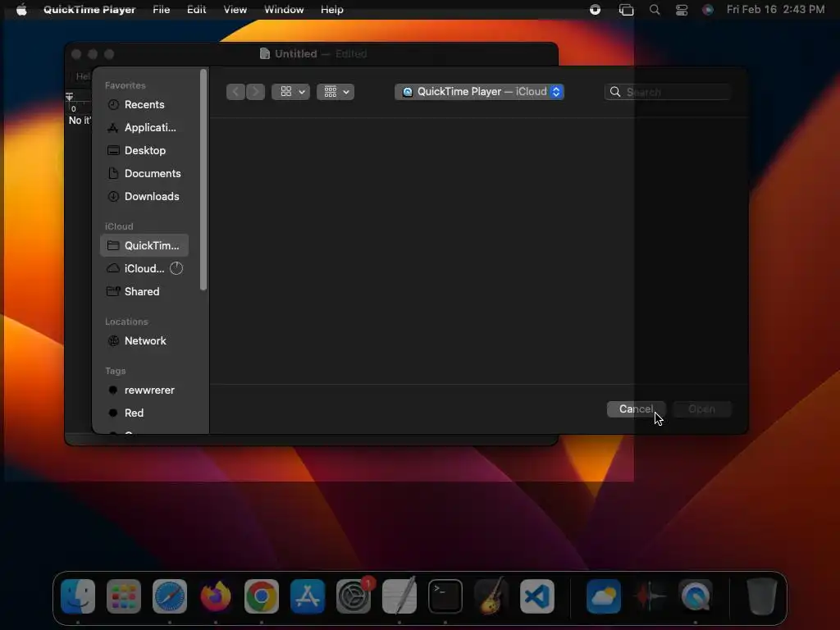This screenshot has width=840, height=630.
Task: Select the Shared folder in sidebar
Action: (144, 291)
